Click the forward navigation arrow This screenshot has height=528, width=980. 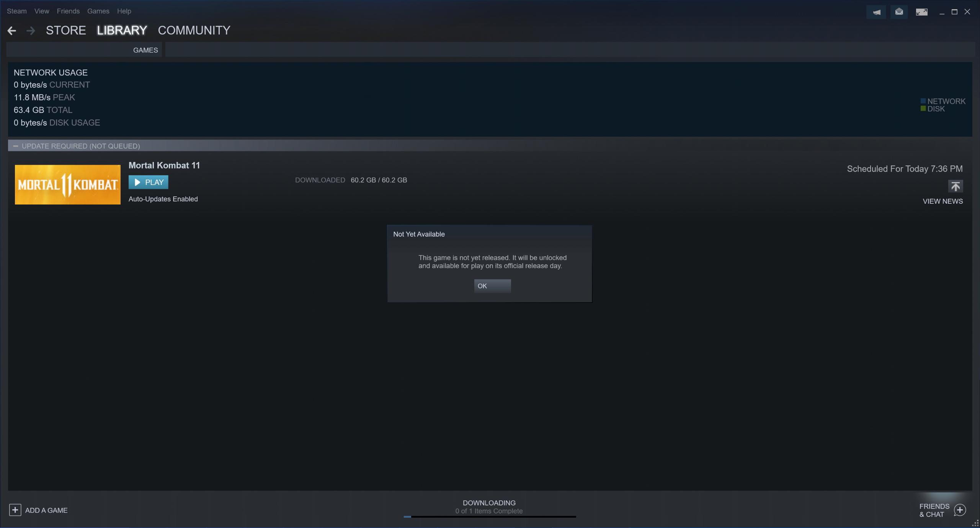[x=29, y=31]
